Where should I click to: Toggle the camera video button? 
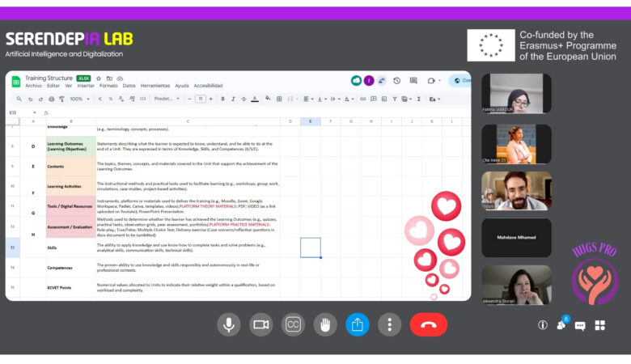point(260,324)
